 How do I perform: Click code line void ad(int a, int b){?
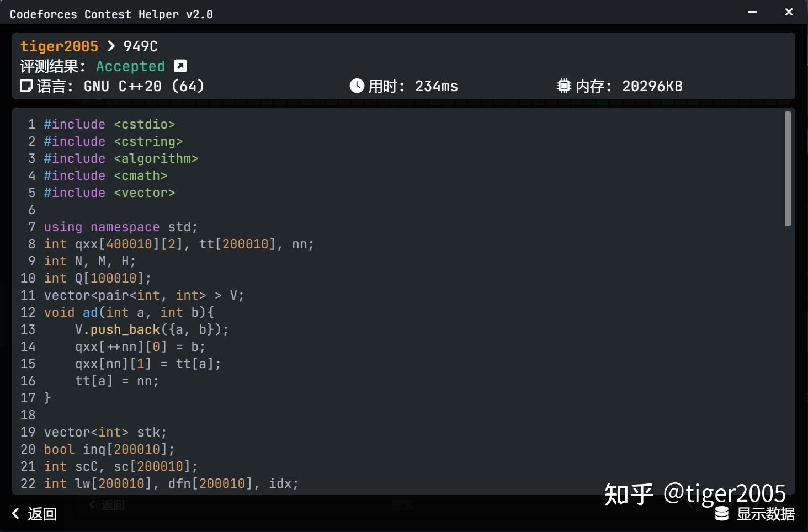click(x=129, y=312)
